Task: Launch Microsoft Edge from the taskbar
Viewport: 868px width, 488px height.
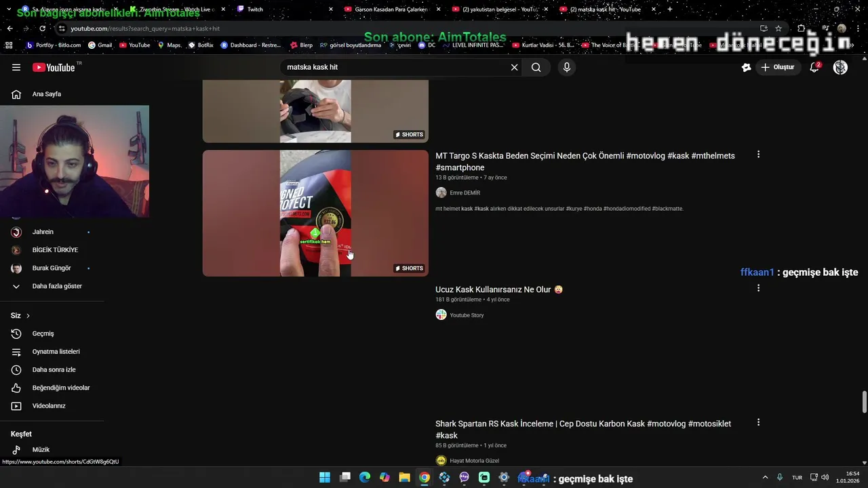Action: click(x=365, y=478)
